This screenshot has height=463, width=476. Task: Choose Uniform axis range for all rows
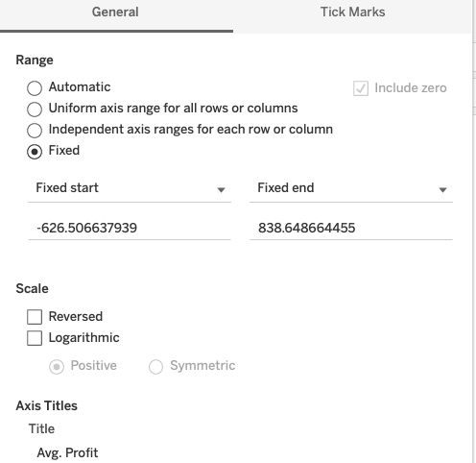tap(35, 110)
